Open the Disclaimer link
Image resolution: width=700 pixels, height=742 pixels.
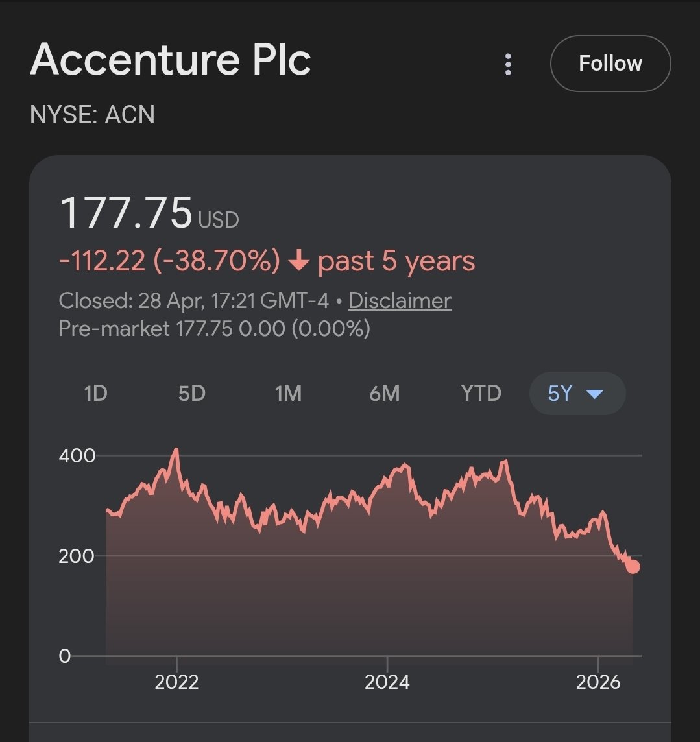pyautogui.click(x=400, y=300)
